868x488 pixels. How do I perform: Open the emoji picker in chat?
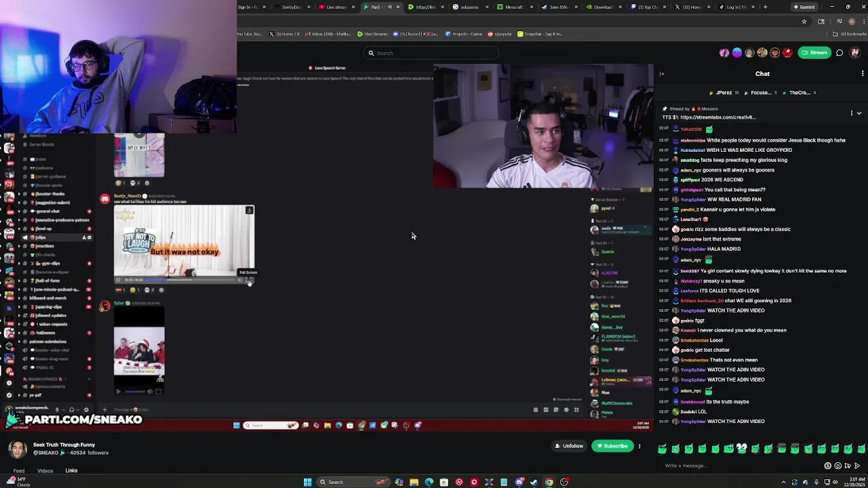[x=837, y=466]
